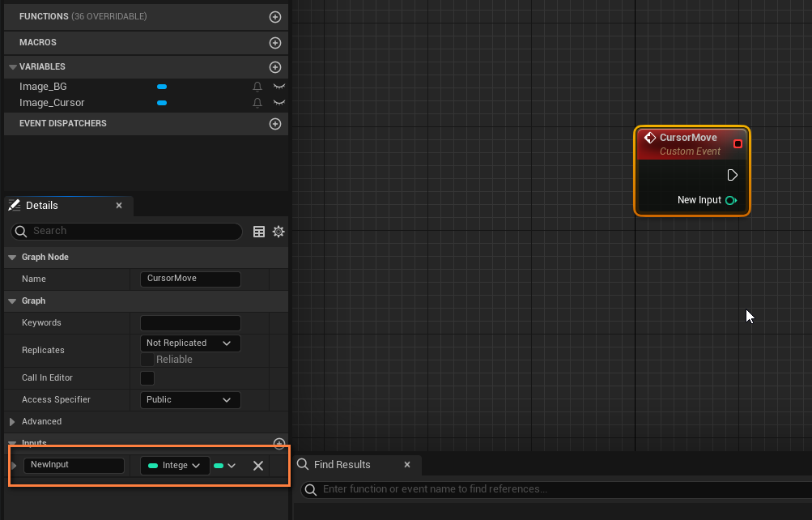Add a new input parameter
812x520 pixels.
279,443
